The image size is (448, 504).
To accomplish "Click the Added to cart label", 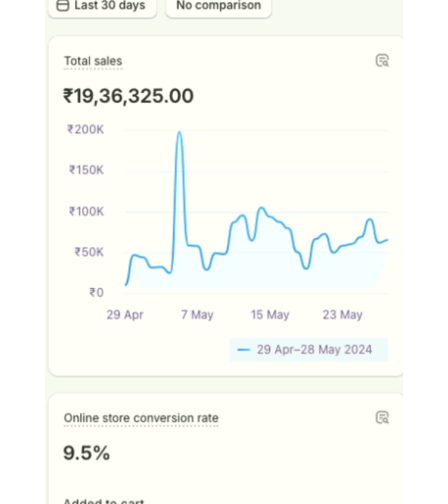I will tap(104, 501).
